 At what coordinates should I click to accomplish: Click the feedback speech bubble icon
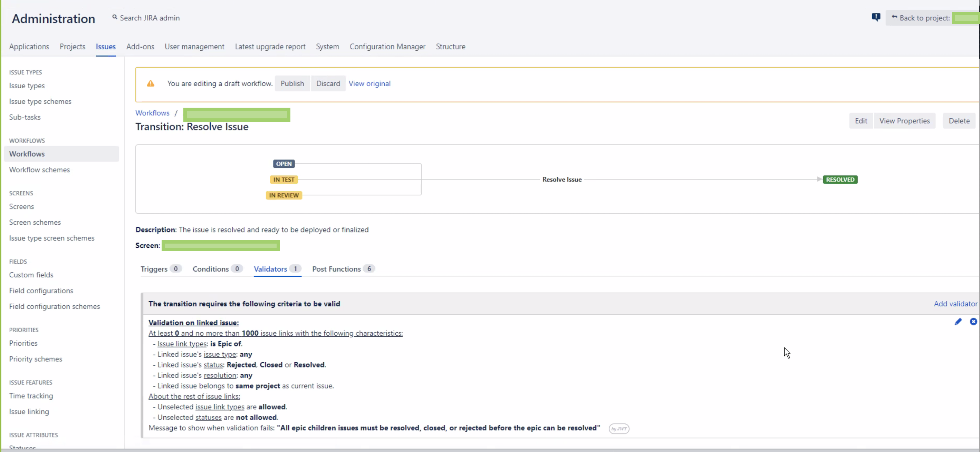[x=876, y=17]
